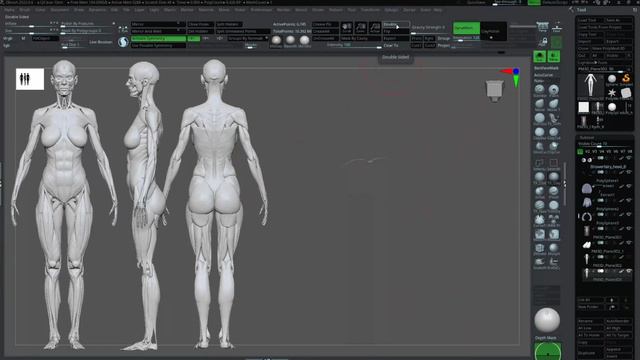Screen dimensions: 640x360
Task: Collapse the Tool palette header
Action: click(x=581, y=10)
